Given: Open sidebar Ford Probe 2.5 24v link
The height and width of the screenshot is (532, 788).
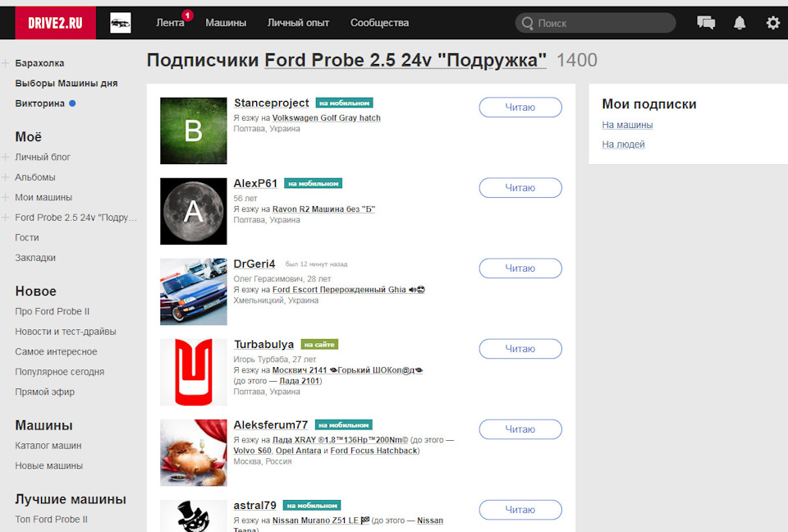Looking at the screenshot, I should (x=76, y=218).
